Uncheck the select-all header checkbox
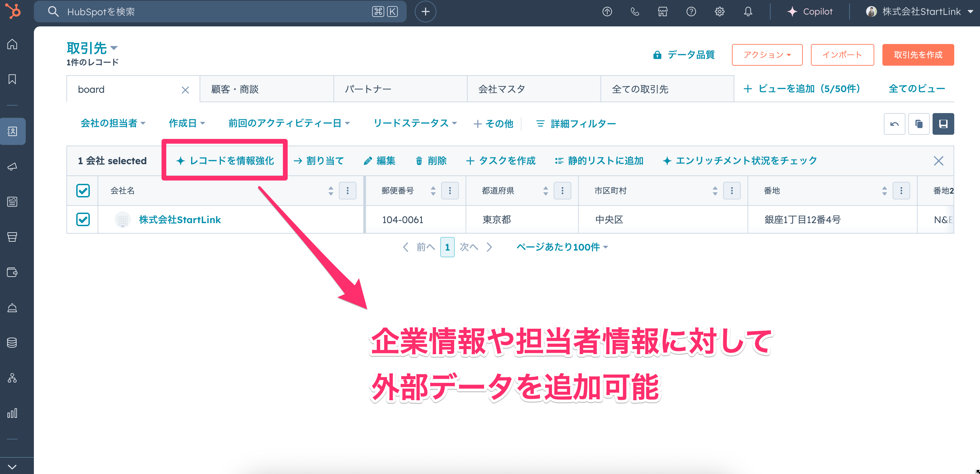The image size is (980, 474). [83, 190]
